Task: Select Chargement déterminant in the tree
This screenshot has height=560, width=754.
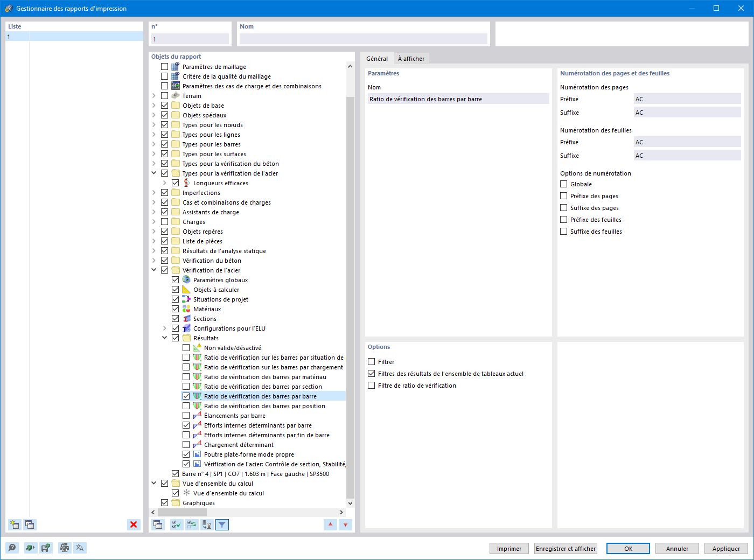Action: tap(239, 445)
